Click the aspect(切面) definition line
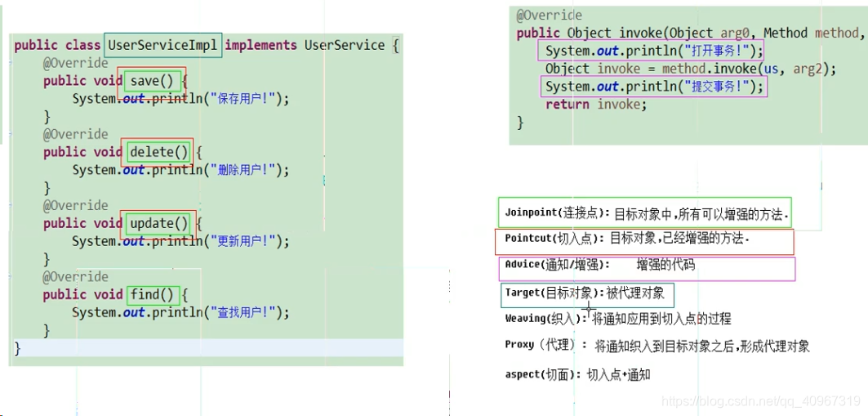Image resolution: width=868 pixels, height=416 pixels. (x=577, y=375)
